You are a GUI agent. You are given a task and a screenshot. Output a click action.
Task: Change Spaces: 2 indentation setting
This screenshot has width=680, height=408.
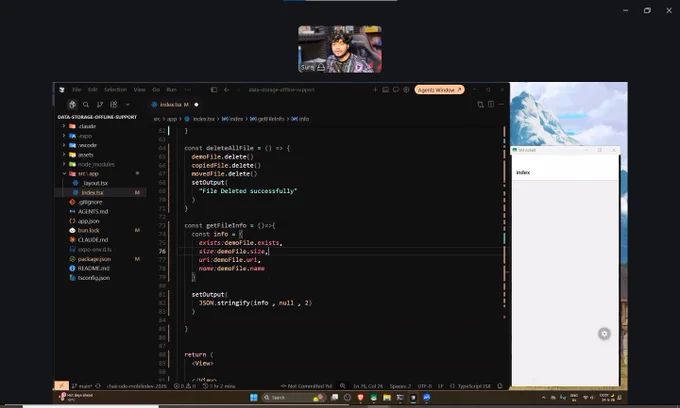pyautogui.click(x=400, y=386)
